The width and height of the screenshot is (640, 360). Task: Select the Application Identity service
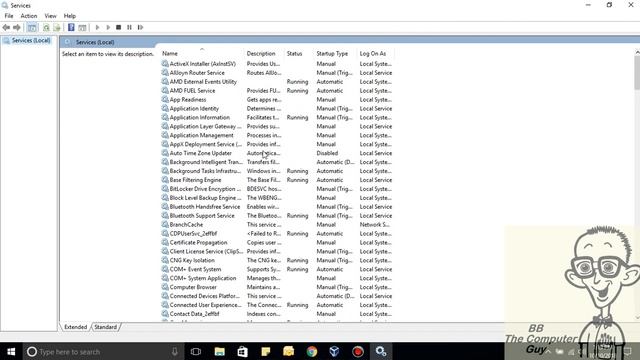[194, 109]
